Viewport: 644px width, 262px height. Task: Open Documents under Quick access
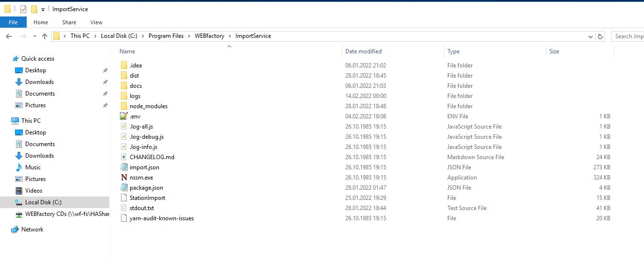click(40, 94)
